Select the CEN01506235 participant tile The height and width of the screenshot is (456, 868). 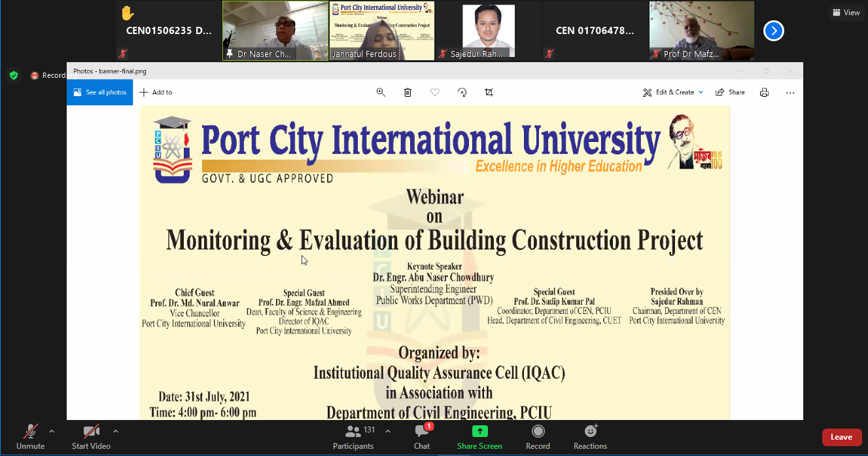[169, 31]
